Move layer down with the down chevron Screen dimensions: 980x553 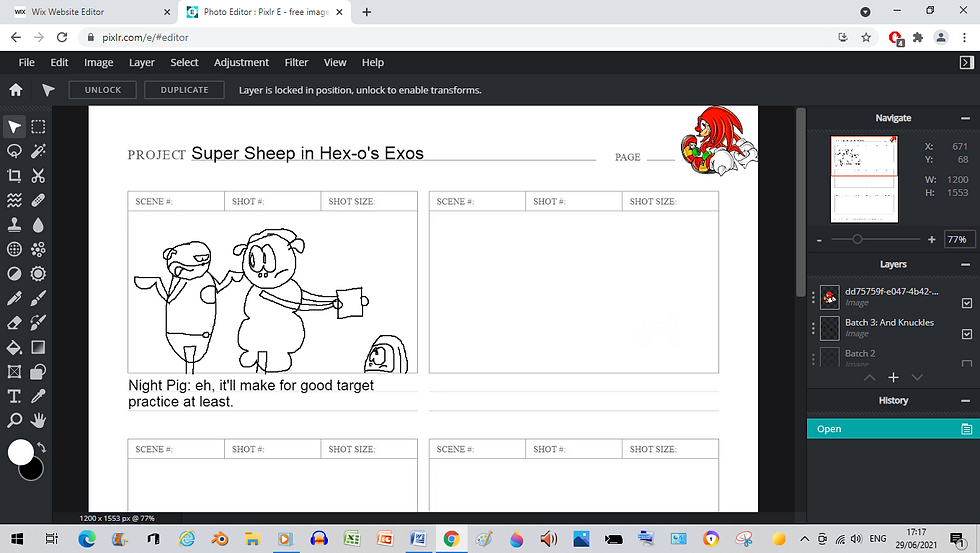[917, 377]
